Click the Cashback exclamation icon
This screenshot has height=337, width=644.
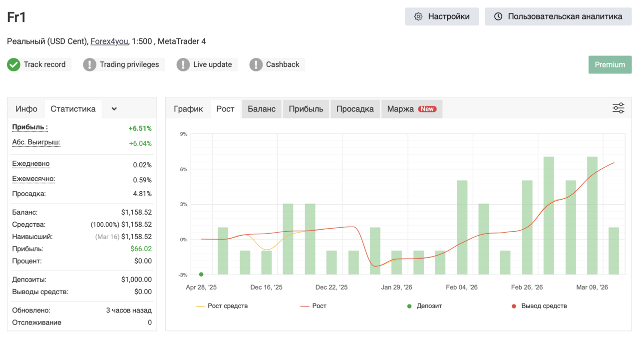tap(256, 64)
